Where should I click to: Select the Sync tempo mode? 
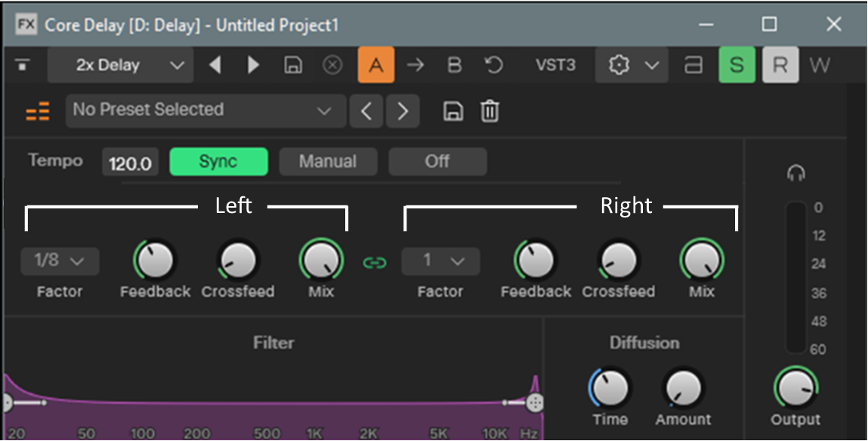point(218,162)
